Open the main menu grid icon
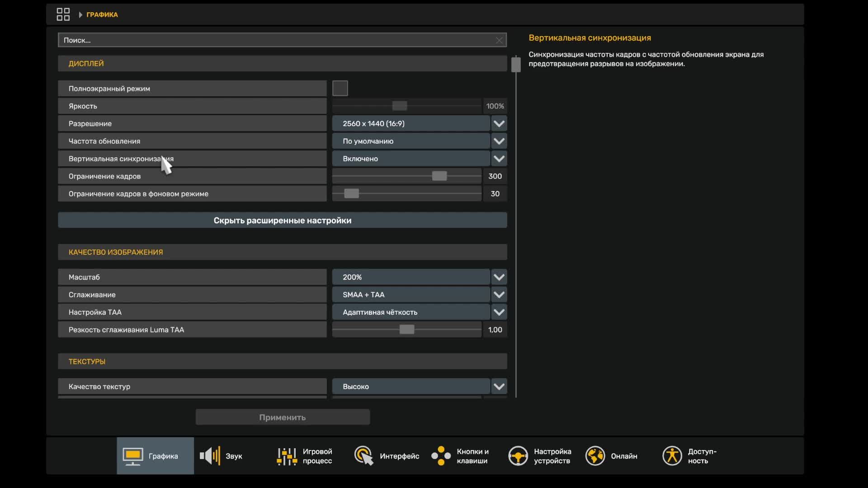 (x=63, y=14)
